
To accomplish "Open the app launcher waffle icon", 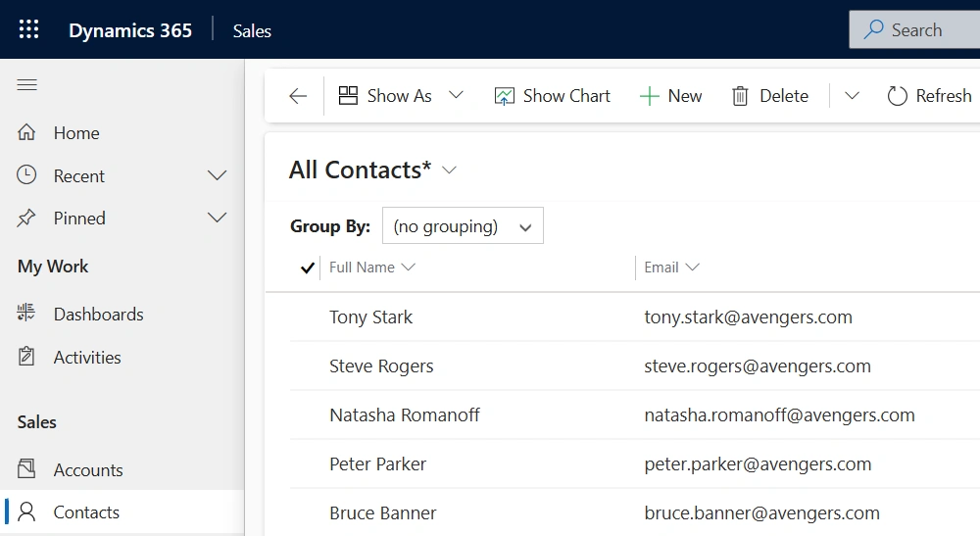I will tap(29, 29).
